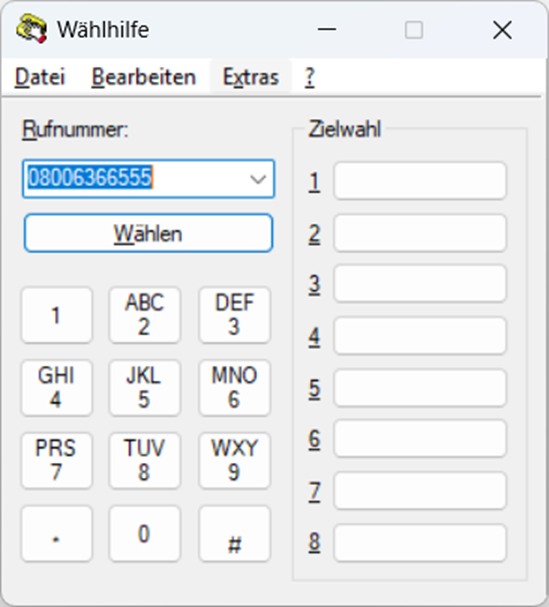Viewport: 549px width, 607px height.
Task: Open the Bearbeiten menu
Action: (144, 77)
